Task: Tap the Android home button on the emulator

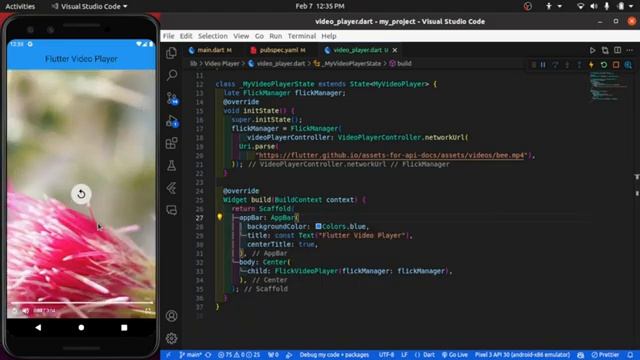Action: point(81,327)
